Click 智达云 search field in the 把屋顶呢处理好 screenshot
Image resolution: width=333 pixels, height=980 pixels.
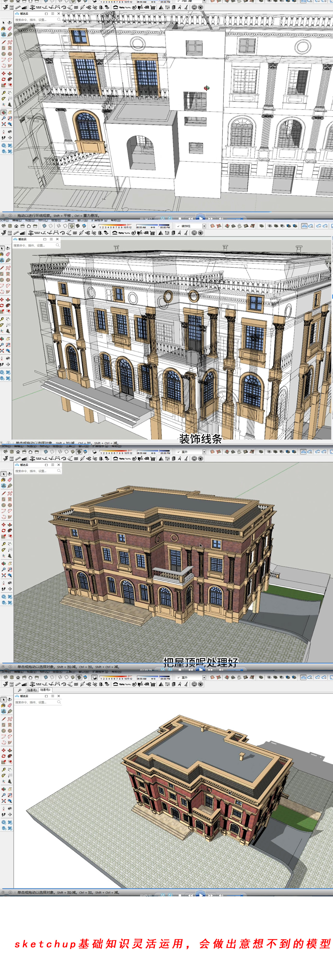[37, 471]
